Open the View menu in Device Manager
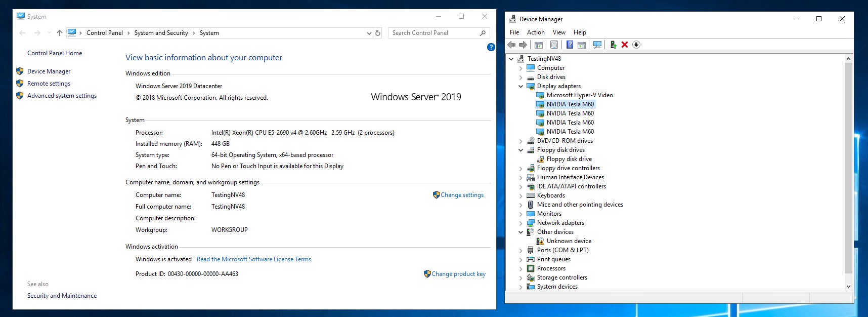 click(559, 32)
